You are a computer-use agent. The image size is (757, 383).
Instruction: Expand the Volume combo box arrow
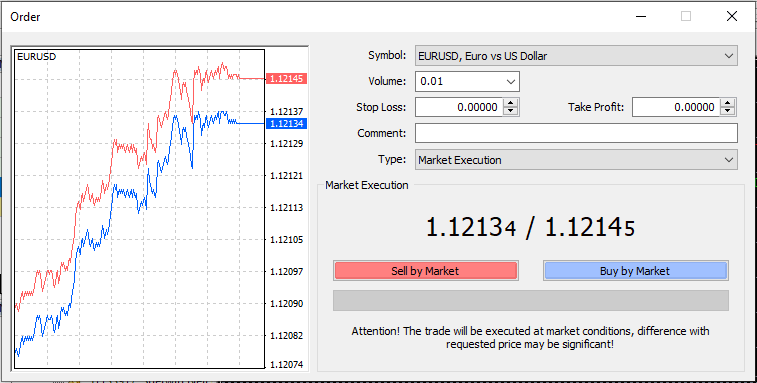coord(511,82)
